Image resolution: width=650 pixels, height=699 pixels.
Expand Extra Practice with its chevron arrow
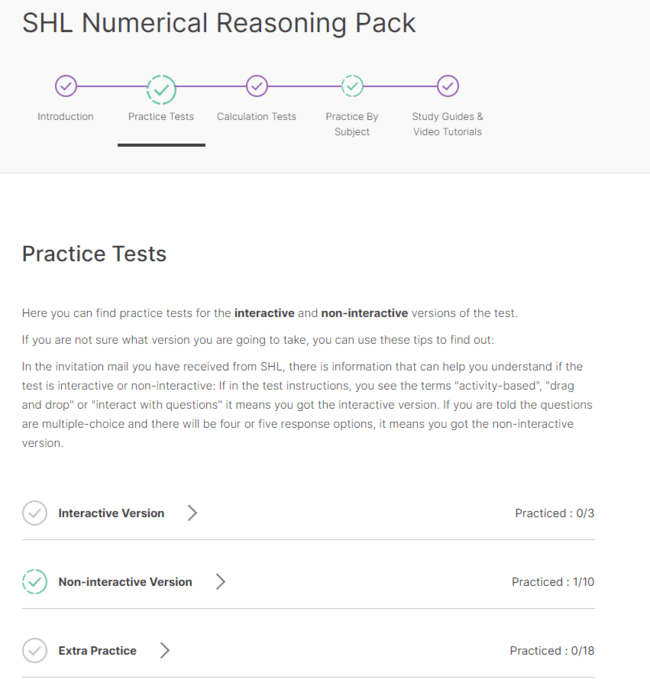point(165,650)
